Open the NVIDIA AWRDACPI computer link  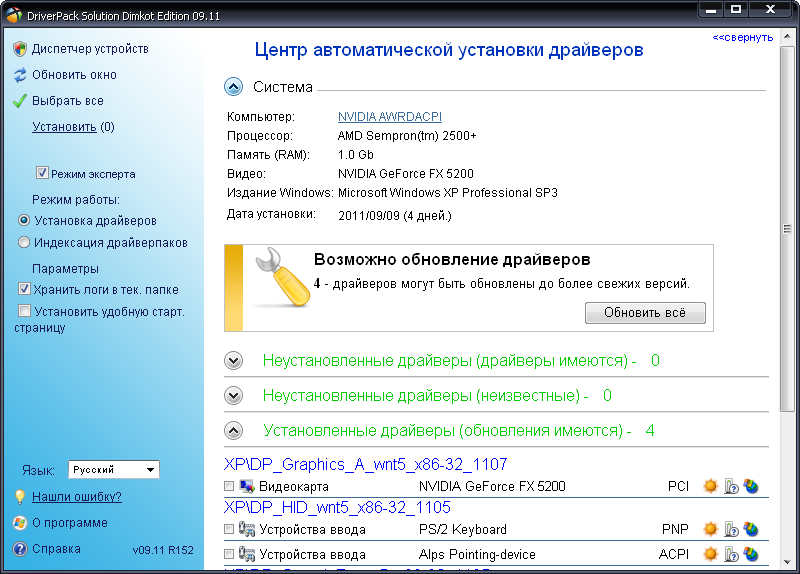pyautogui.click(x=390, y=116)
